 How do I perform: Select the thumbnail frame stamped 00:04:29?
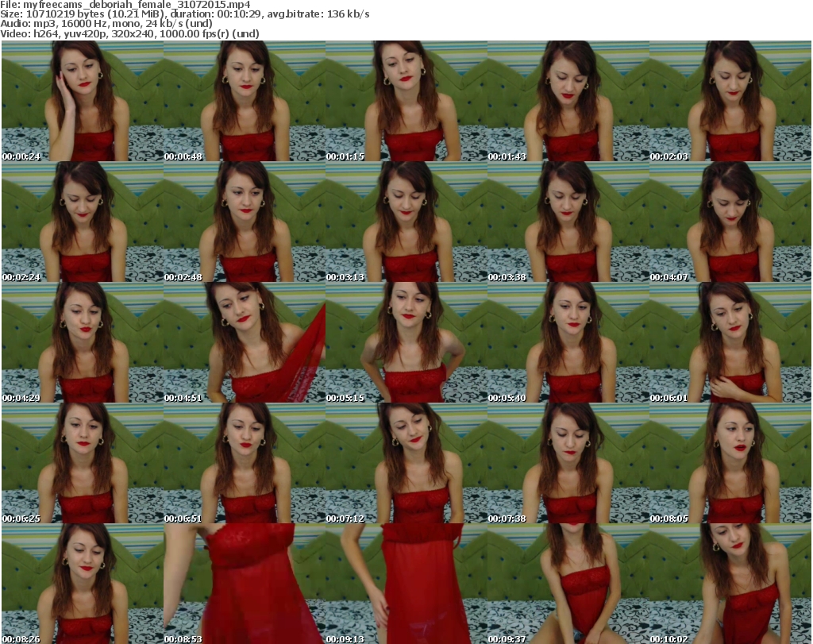83,342
